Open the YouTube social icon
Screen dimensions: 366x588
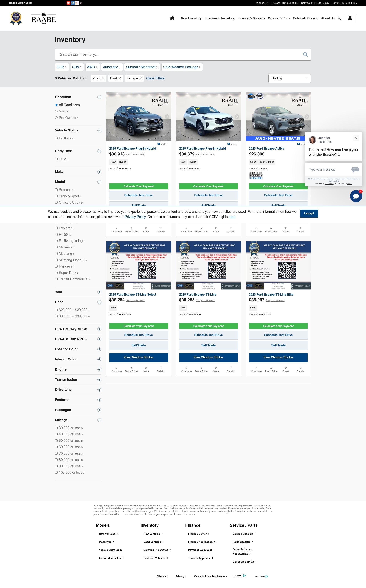point(68,3)
